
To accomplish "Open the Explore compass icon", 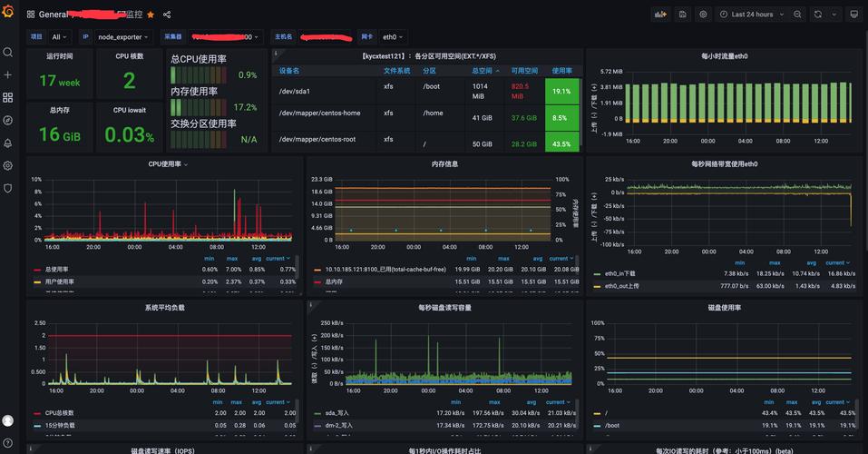I will (8, 120).
